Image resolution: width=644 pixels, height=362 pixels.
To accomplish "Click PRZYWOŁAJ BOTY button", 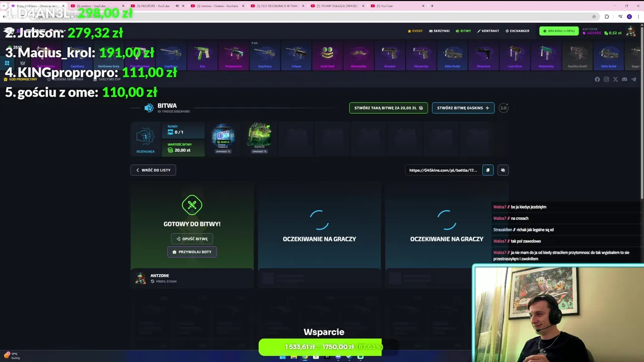I will click(192, 252).
